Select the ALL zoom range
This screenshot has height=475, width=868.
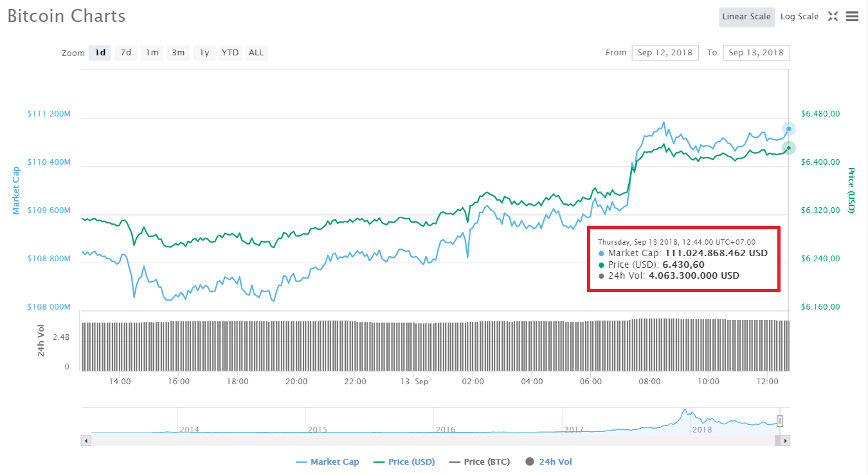click(256, 53)
